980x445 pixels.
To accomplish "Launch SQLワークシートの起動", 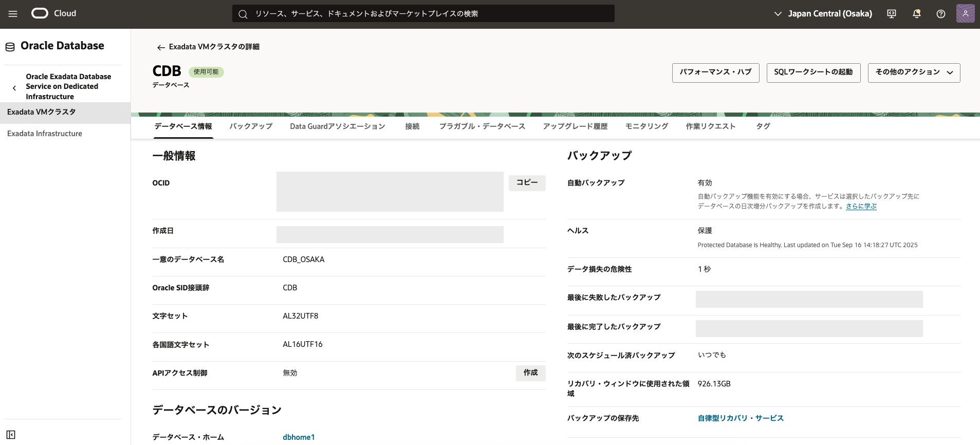I will click(x=813, y=72).
